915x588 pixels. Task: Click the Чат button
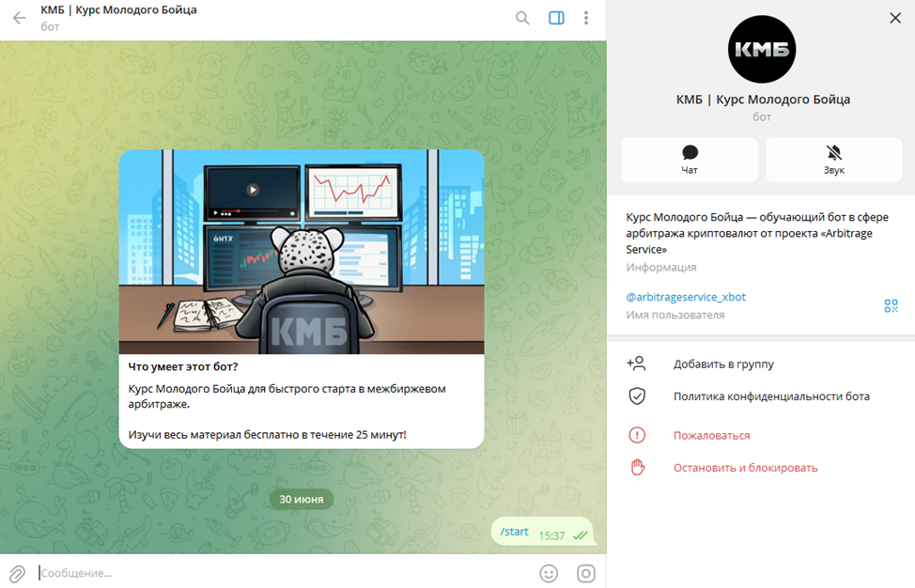[x=690, y=160]
